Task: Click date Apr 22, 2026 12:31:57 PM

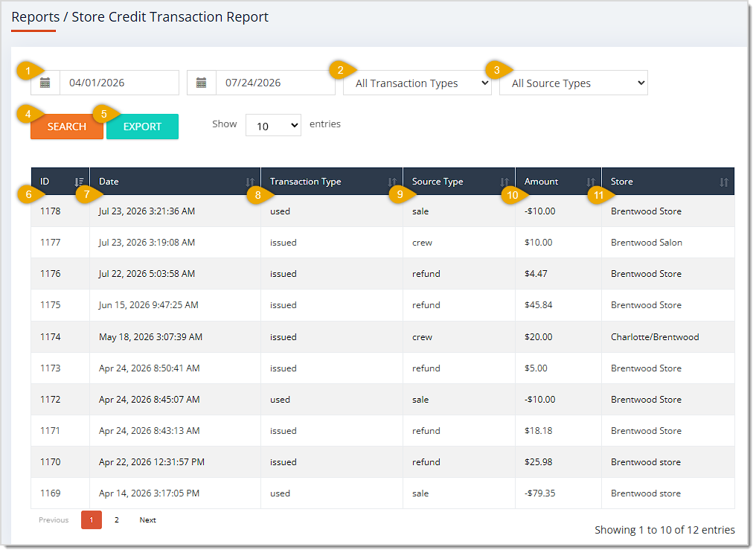Action: (152, 462)
